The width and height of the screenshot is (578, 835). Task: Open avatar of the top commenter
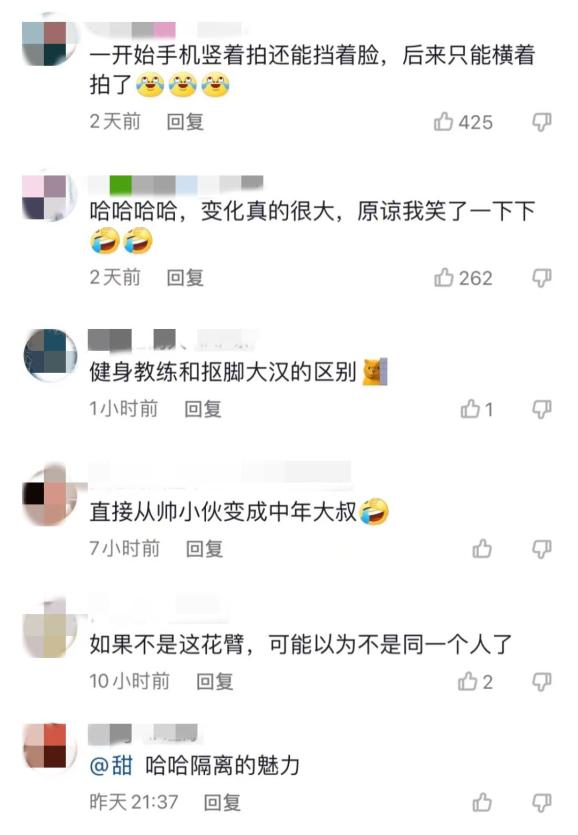tap(50, 42)
